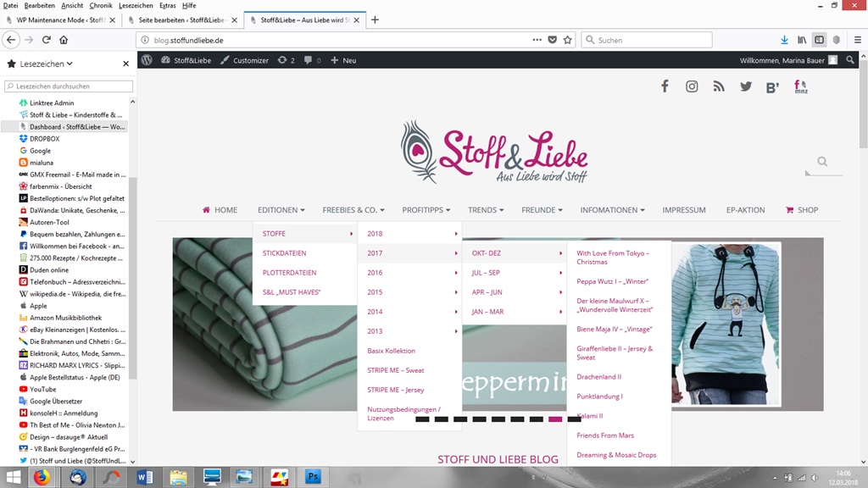Open Firefox hamburger menu
The image size is (868, 488).
click(858, 40)
